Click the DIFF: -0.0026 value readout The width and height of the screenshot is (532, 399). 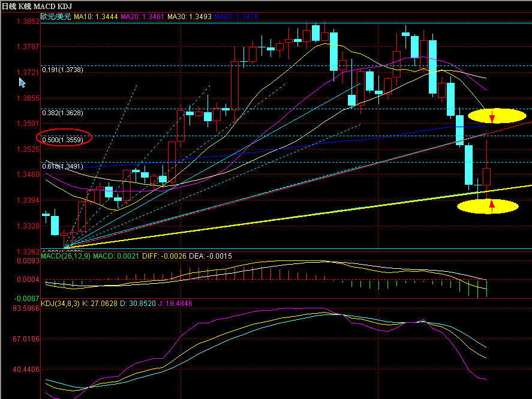coord(164,256)
